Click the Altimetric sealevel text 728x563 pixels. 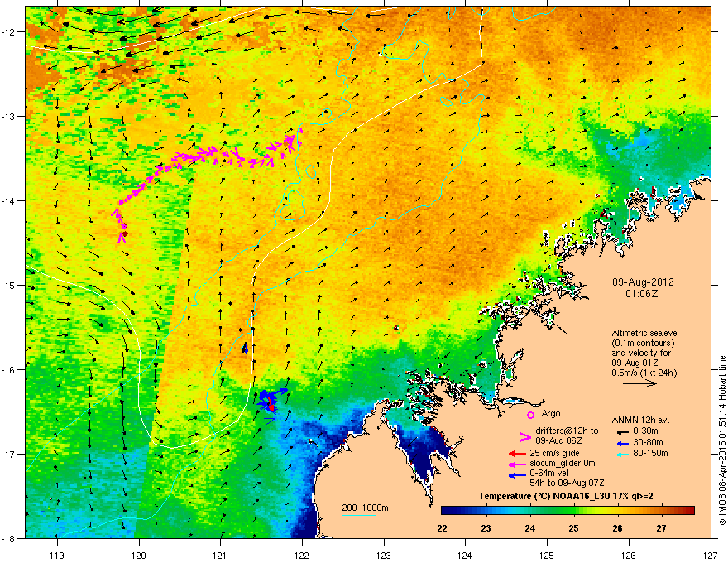click(645, 333)
